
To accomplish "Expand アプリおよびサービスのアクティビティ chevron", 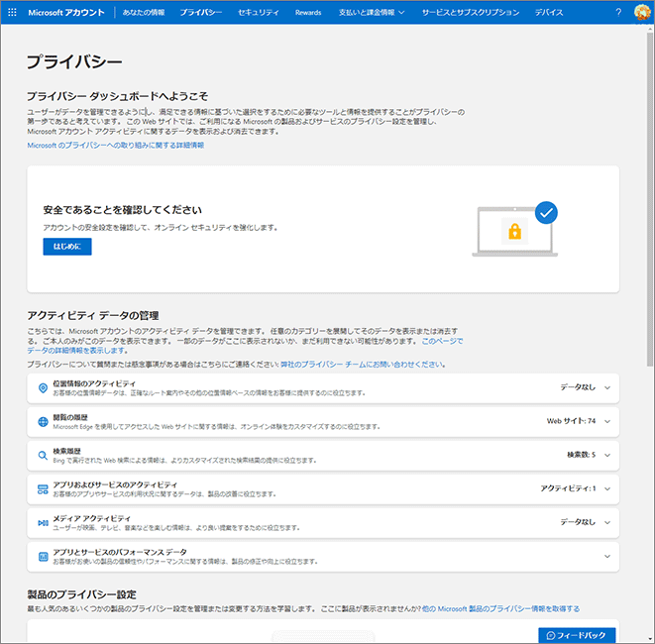I will pyautogui.click(x=607, y=488).
